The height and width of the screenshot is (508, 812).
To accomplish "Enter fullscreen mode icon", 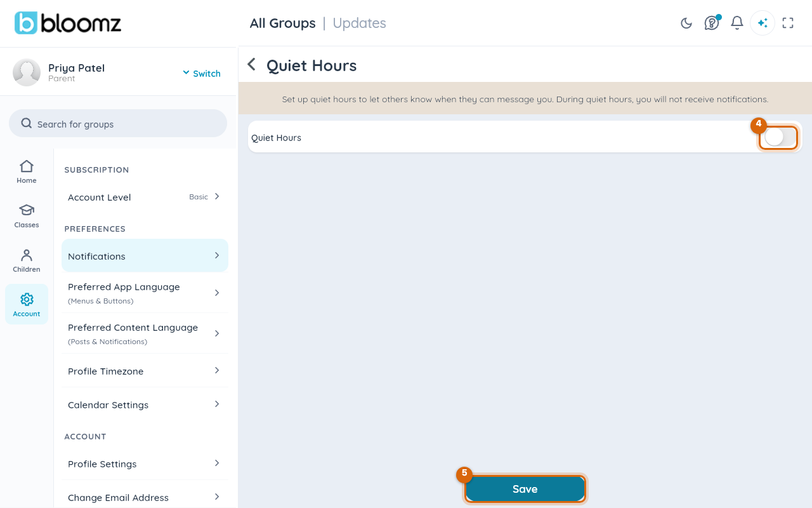I will (788, 23).
